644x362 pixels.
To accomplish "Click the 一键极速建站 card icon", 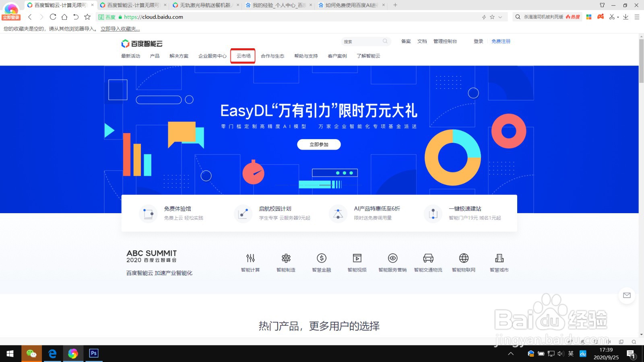I will coord(433,213).
